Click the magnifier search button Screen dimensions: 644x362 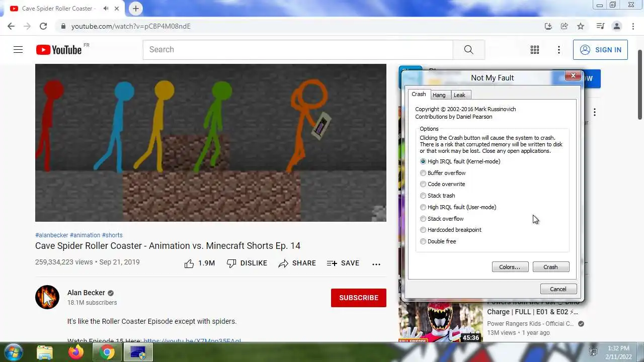468,49
